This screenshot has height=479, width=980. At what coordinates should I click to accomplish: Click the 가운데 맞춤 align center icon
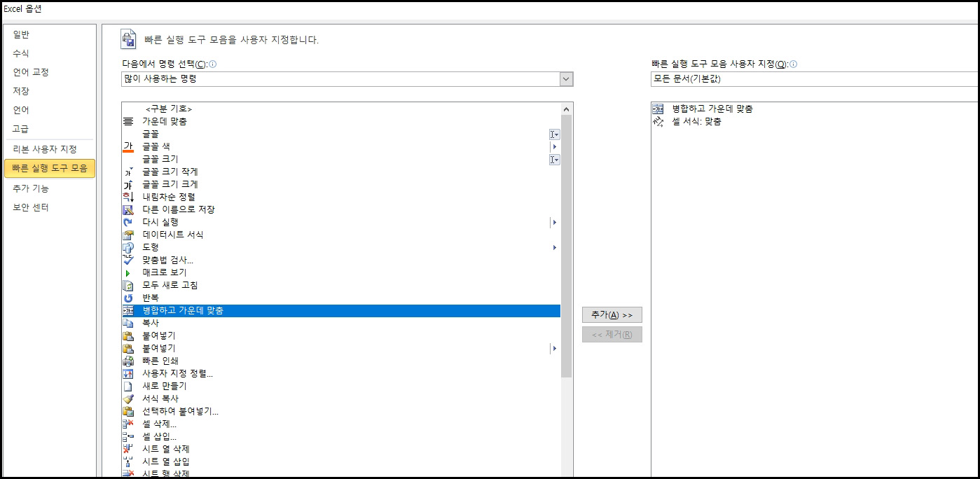pos(128,121)
